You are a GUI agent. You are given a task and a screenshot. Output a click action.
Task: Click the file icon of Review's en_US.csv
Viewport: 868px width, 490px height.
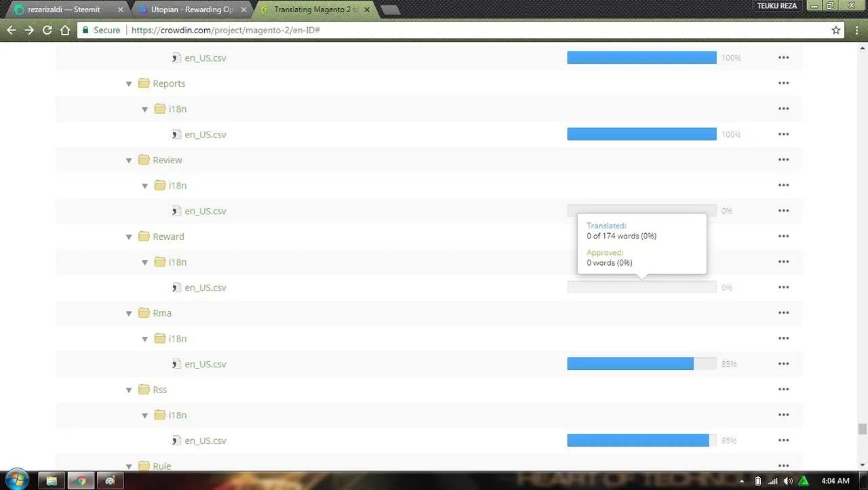pyautogui.click(x=176, y=211)
